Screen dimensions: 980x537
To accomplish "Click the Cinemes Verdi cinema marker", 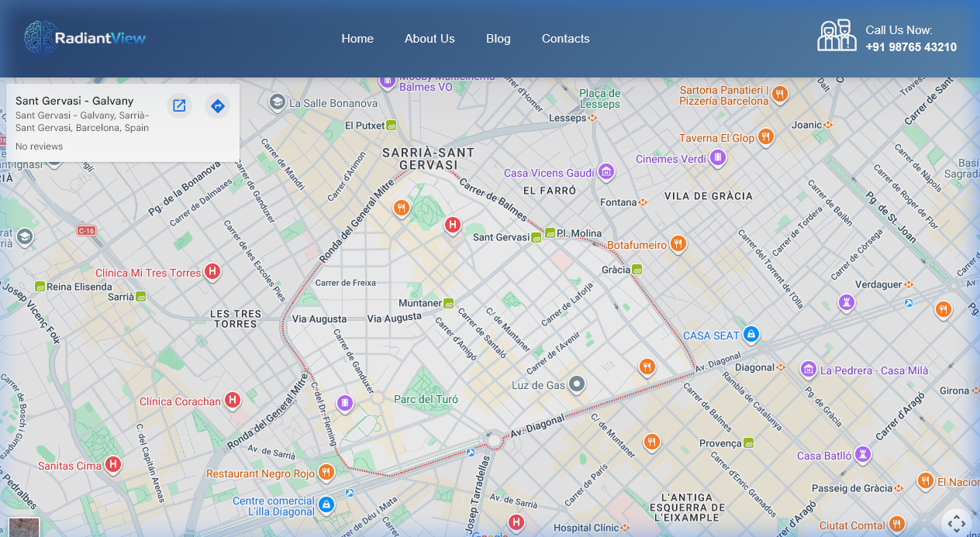I will click(718, 158).
